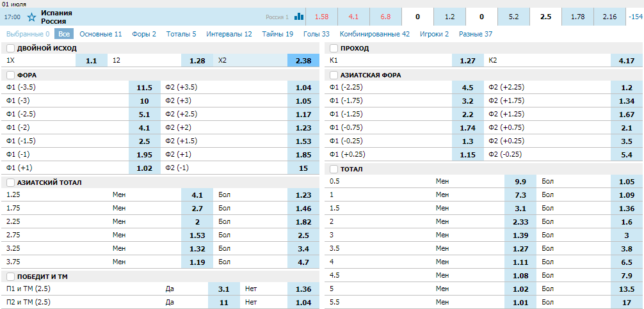The width and height of the screenshot is (644, 309).
Task: Open the Комбинированные 42 tab
Action: click(374, 34)
